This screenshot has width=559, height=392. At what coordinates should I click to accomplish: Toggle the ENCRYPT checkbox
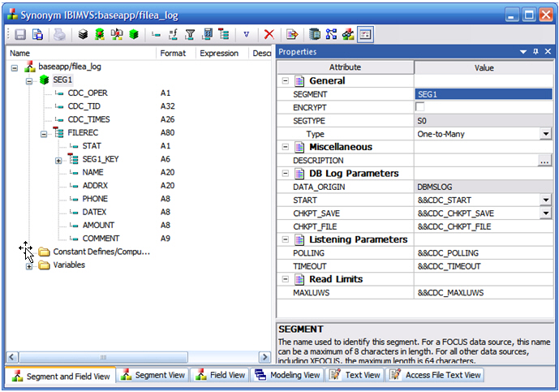(420, 106)
